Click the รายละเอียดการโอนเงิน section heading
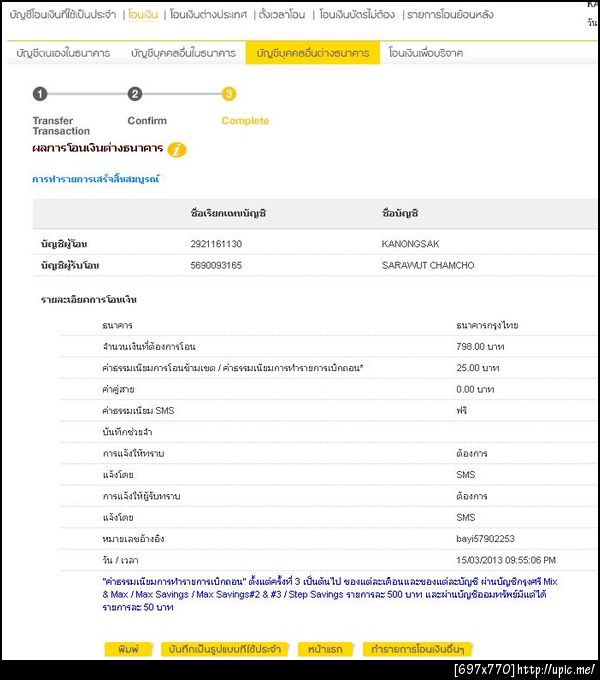 (88, 300)
